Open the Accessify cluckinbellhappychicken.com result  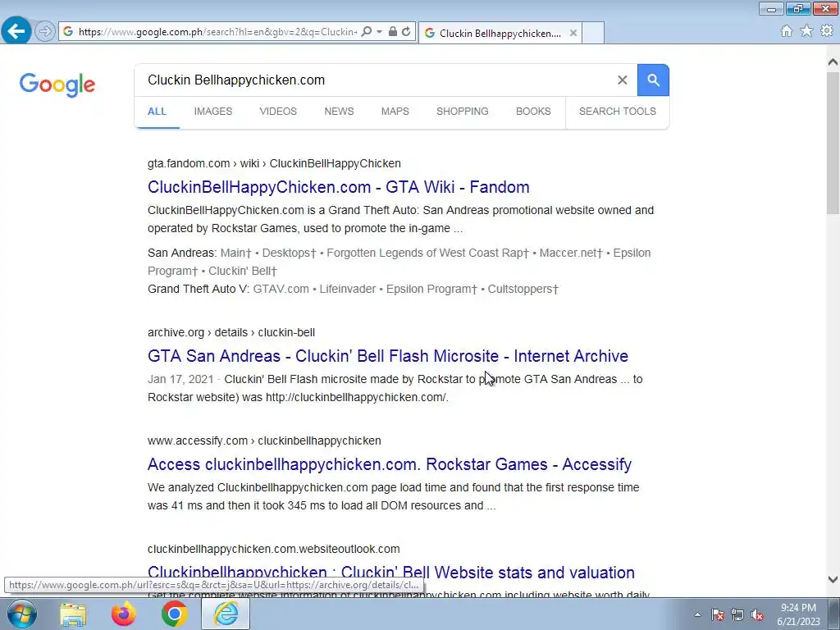[x=390, y=464]
